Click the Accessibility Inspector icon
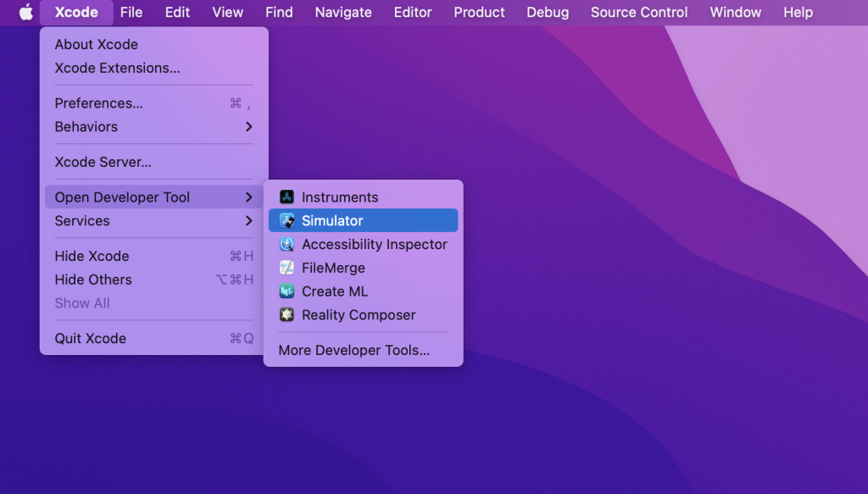Image resolution: width=868 pixels, height=494 pixels. pos(287,244)
